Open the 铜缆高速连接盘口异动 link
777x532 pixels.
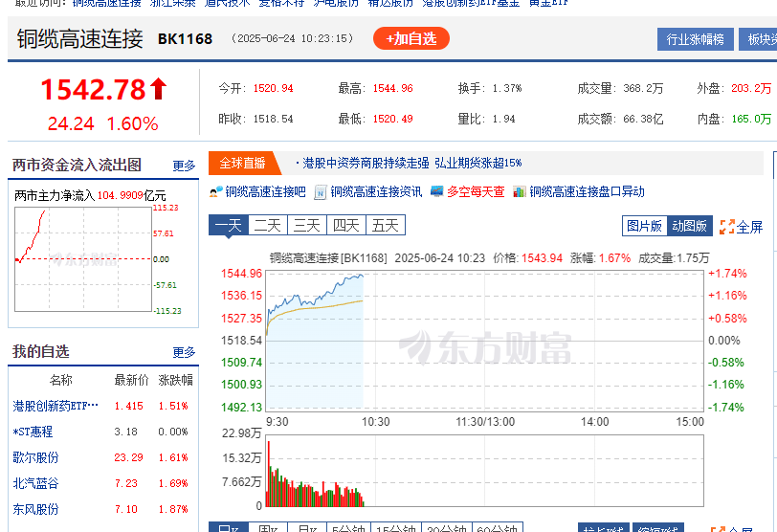tap(587, 192)
